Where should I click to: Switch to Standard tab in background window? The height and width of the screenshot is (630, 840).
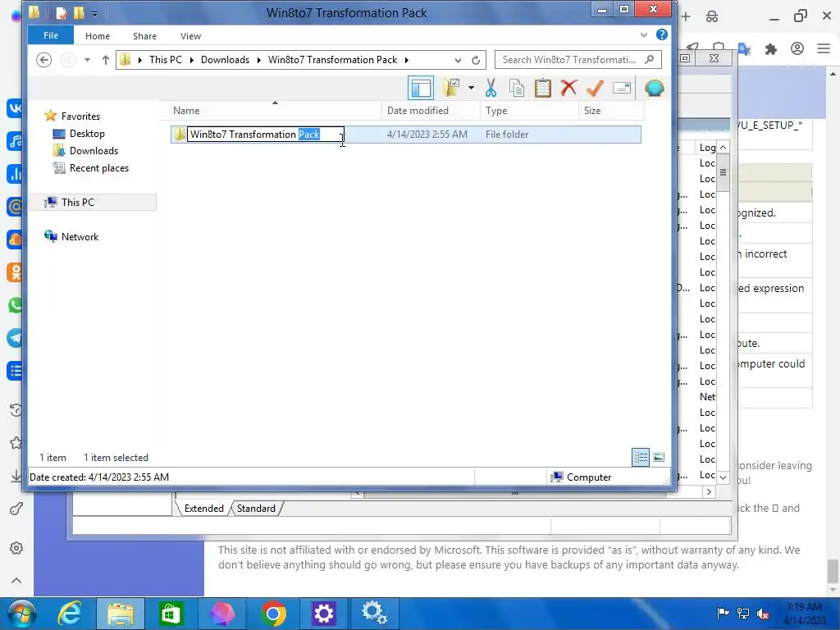256,509
